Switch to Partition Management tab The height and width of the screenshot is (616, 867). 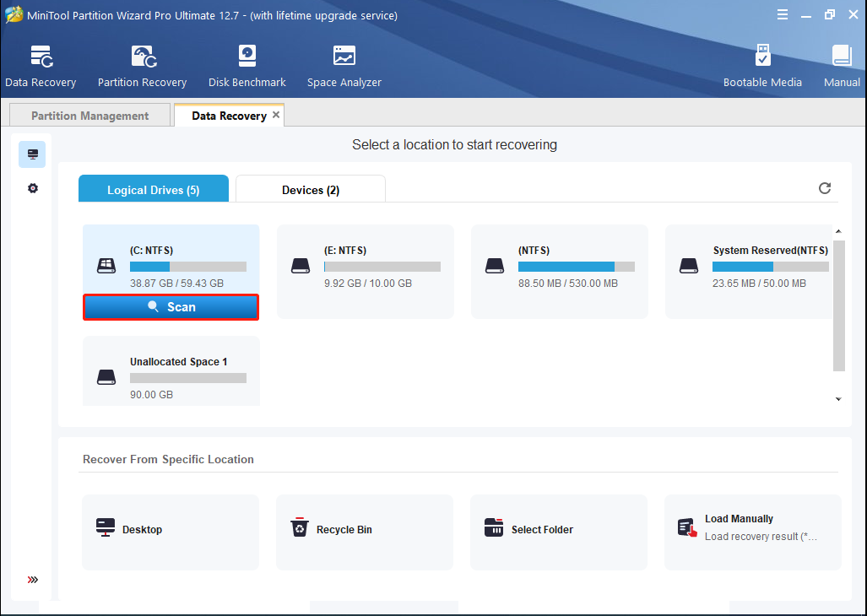90,115
